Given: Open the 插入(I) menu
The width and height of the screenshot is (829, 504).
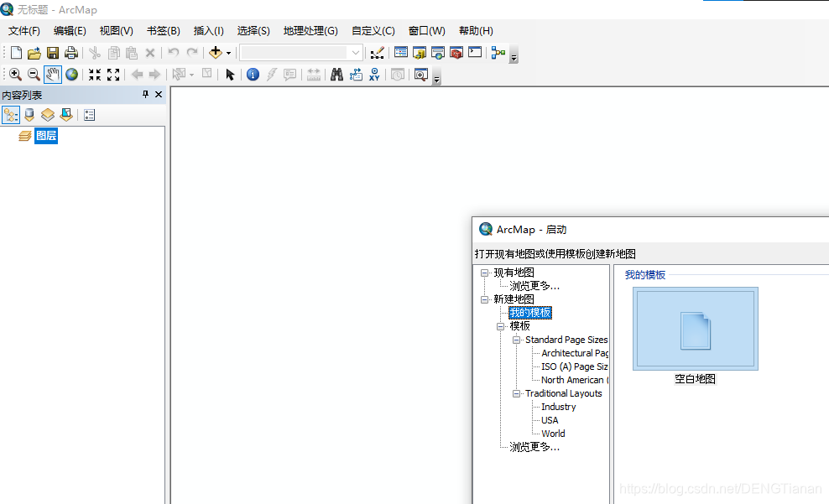Looking at the screenshot, I should click(x=208, y=31).
